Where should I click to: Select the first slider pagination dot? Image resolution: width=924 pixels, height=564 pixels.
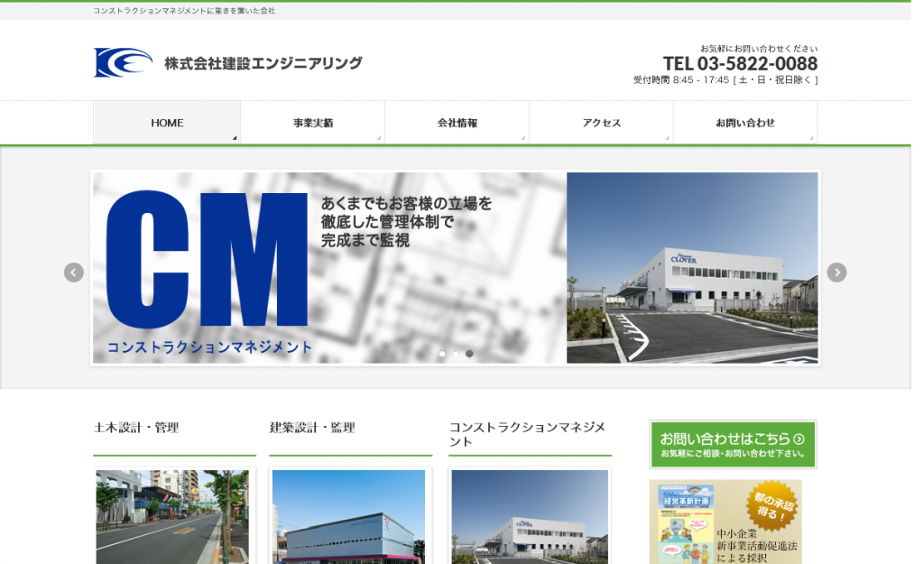tap(442, 354)
